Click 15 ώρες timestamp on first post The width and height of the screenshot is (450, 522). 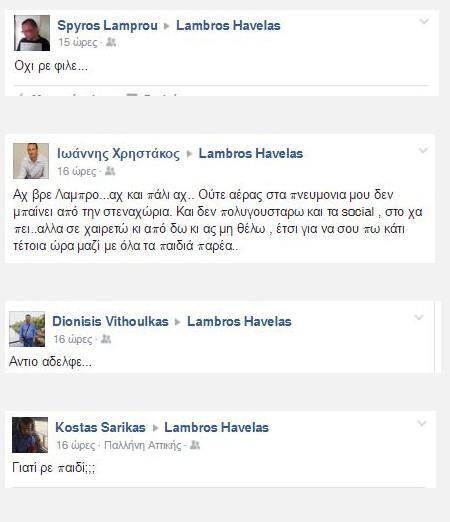pos(78,42)
